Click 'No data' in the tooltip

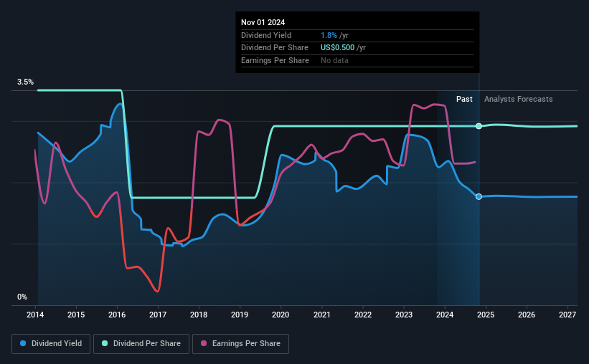[x=334, y=60]
